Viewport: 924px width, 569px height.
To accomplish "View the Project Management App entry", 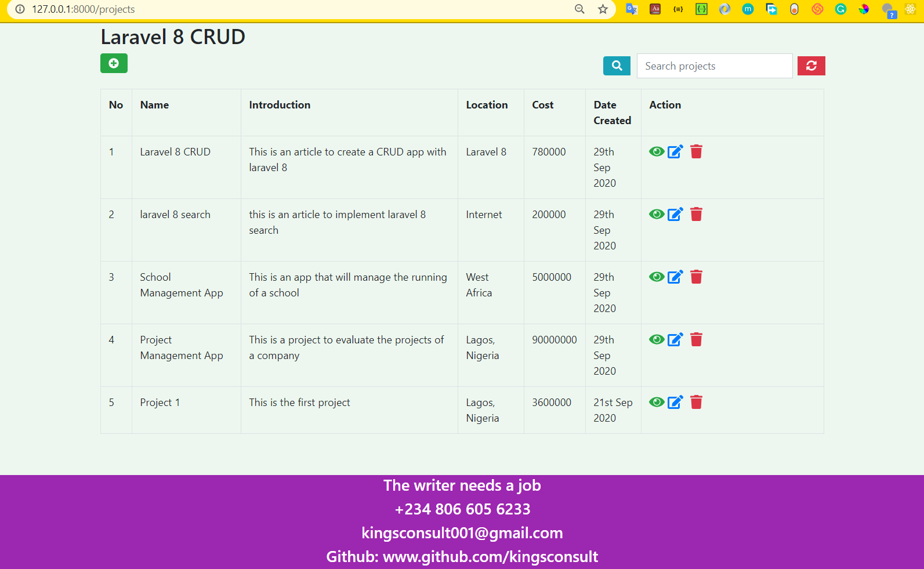I will [657, 339].
